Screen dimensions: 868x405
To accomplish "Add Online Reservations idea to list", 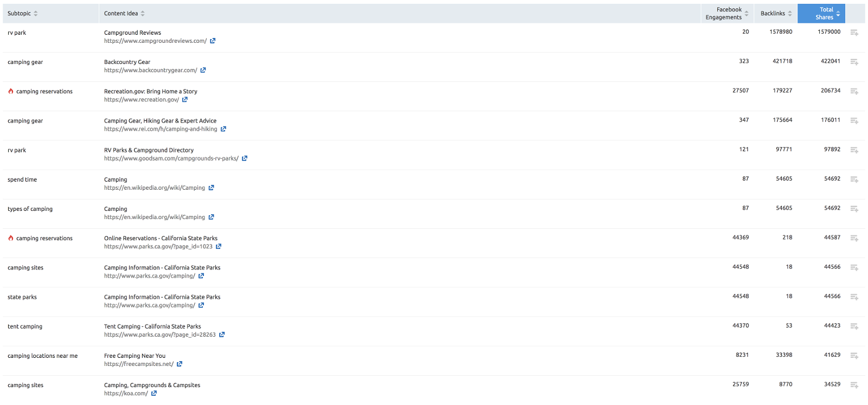I will click(854, 238).
